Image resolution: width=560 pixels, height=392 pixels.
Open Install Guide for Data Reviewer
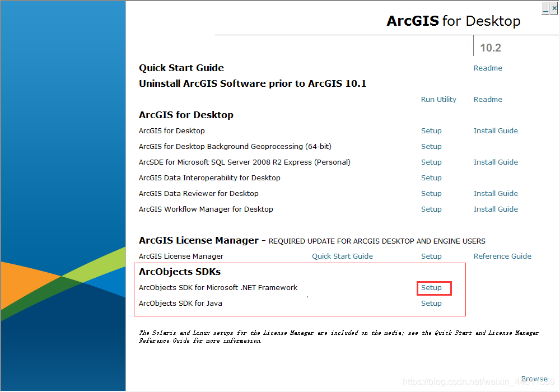pos(496,194)
